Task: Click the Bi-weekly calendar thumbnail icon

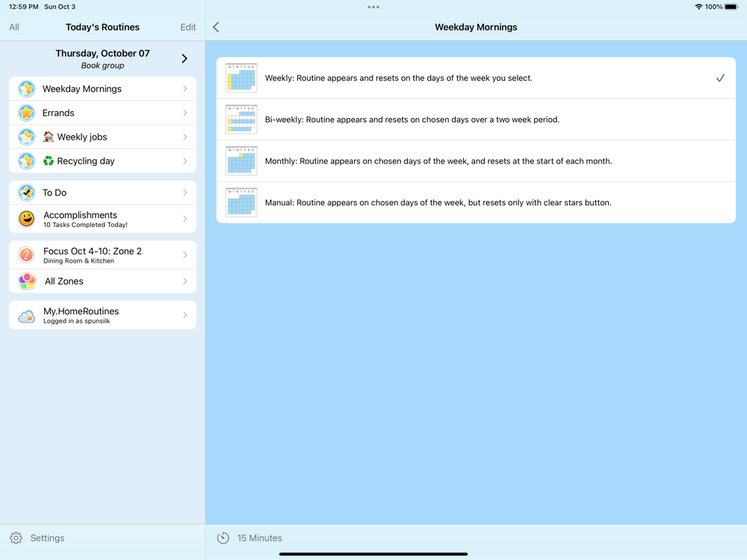Action: pyautogui.click(x=241, y=119)
